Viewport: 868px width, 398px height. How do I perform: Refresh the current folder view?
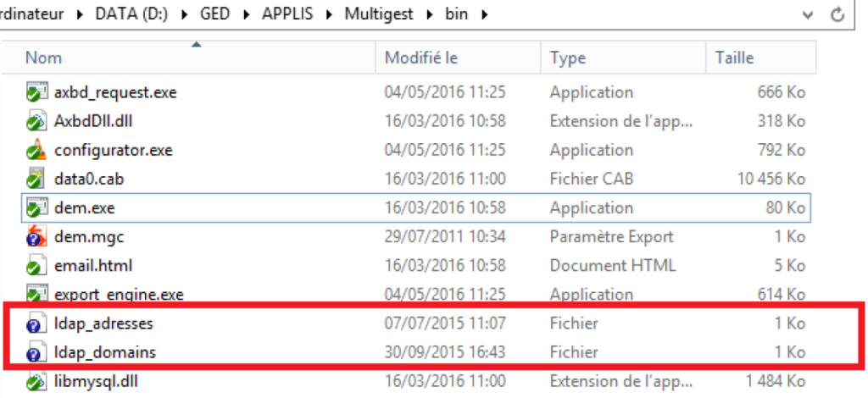pyautogui.click(x=837, y=14)
